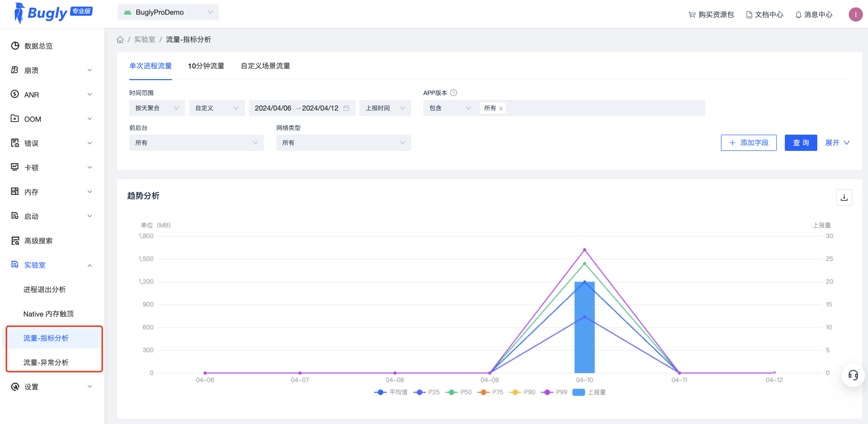
Task: Toggle 上报量 bars in chart legend
Action: tap(589, 392)
